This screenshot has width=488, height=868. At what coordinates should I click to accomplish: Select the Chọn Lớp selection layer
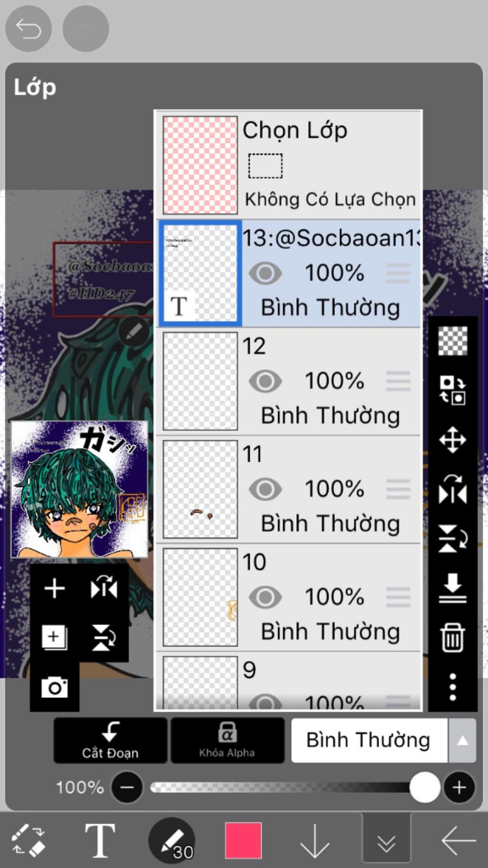click(x=289, y=165)
